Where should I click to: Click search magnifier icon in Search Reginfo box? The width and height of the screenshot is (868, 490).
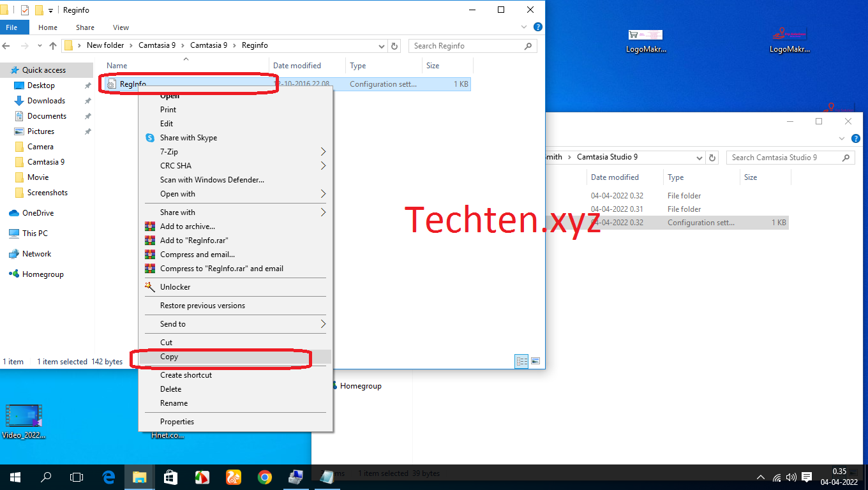point(528,46)
